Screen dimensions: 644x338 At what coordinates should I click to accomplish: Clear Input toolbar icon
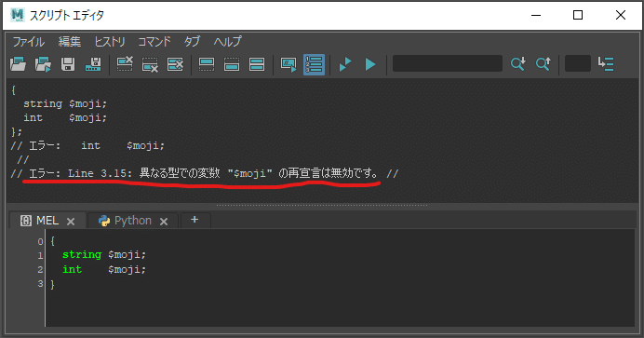point(150,64)
